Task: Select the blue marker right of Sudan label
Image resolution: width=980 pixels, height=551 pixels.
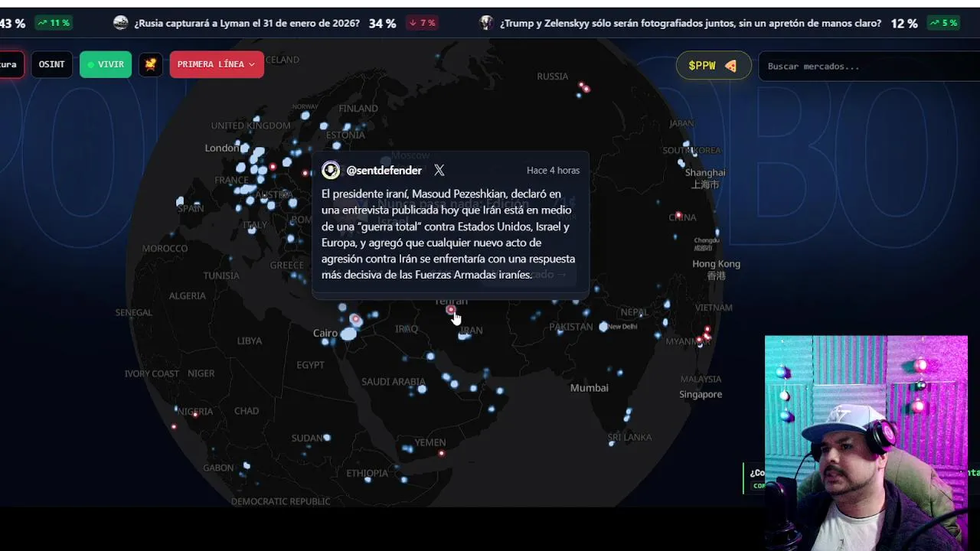Action: tap(327, 438)
